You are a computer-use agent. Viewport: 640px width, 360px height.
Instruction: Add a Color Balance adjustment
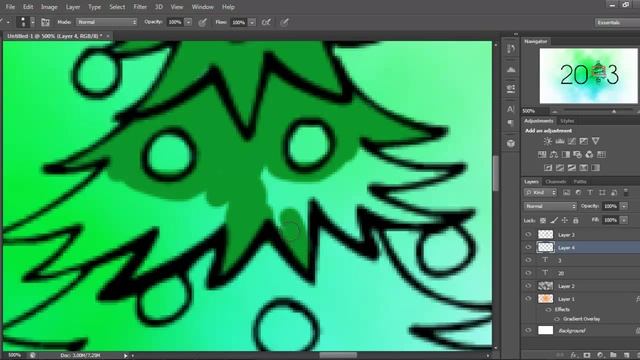(x=554, y=155)
